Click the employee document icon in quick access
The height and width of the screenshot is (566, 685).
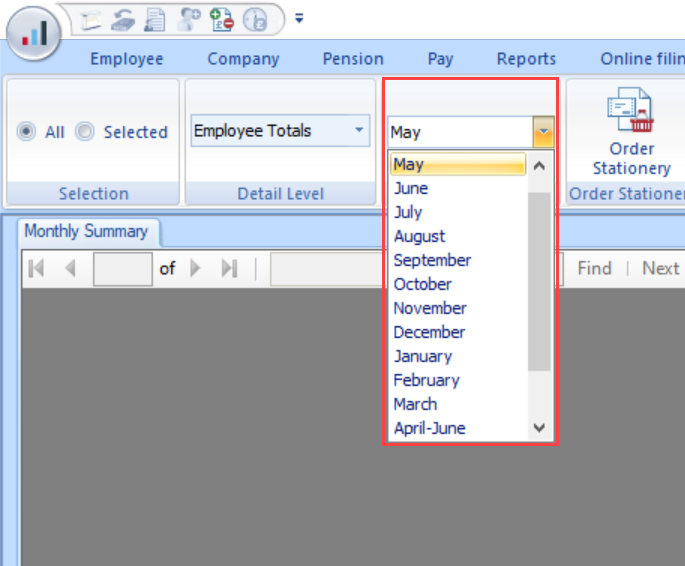[x=155, y=21]
